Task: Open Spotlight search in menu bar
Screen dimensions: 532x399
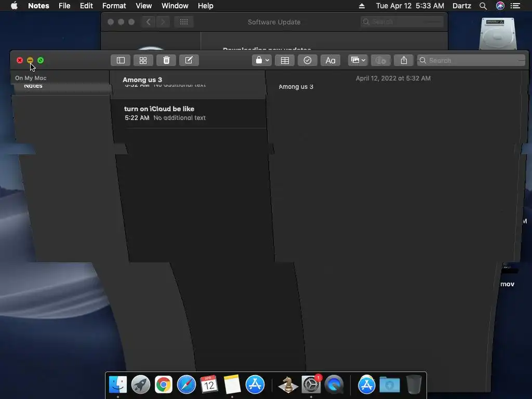Action: (x=483, y=6)
